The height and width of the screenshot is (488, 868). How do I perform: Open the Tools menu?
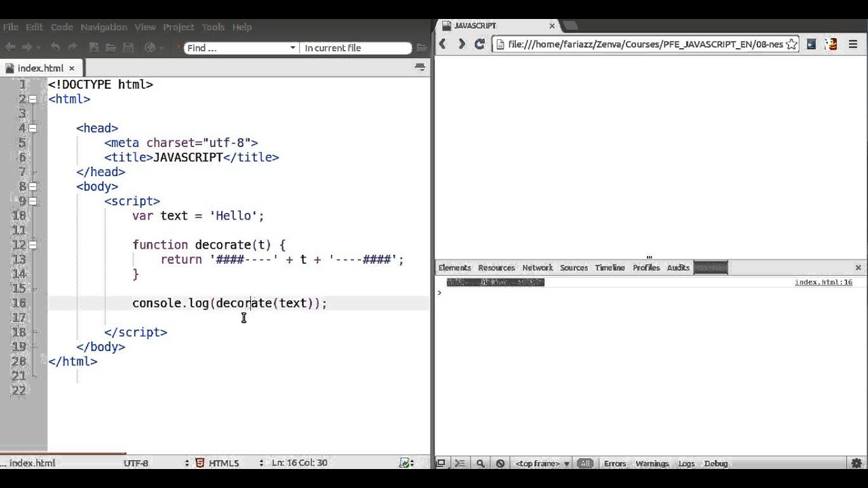213,27
